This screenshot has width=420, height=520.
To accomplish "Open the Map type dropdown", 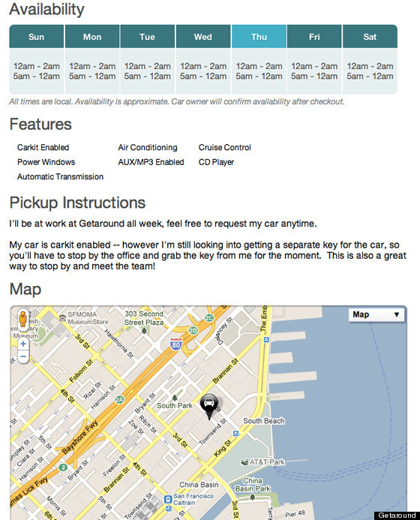I will [x=376, y=314].
